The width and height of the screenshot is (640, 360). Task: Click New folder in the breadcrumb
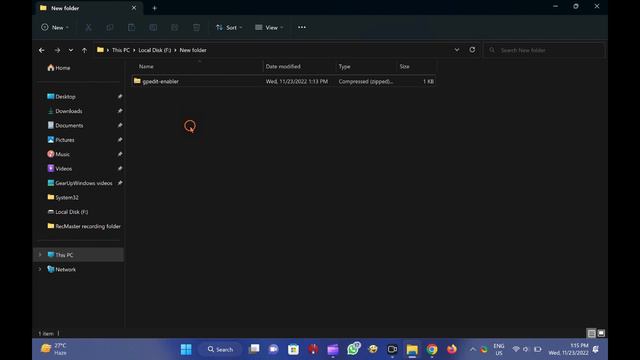(x=193, y=50)
